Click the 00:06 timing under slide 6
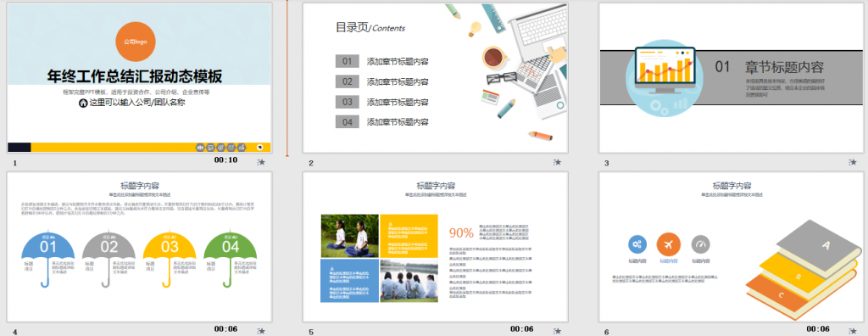This screenshot has width=868, height=336. (x=818, y=329)
